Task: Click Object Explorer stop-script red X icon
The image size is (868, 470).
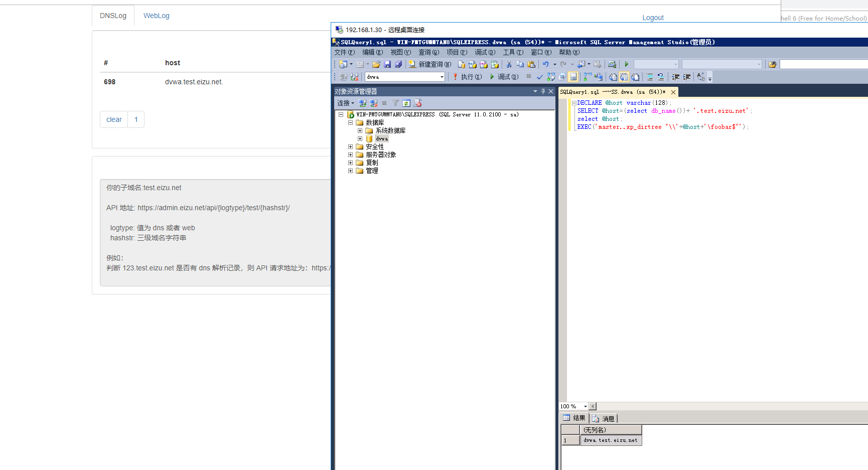Action: coord(417,103)
